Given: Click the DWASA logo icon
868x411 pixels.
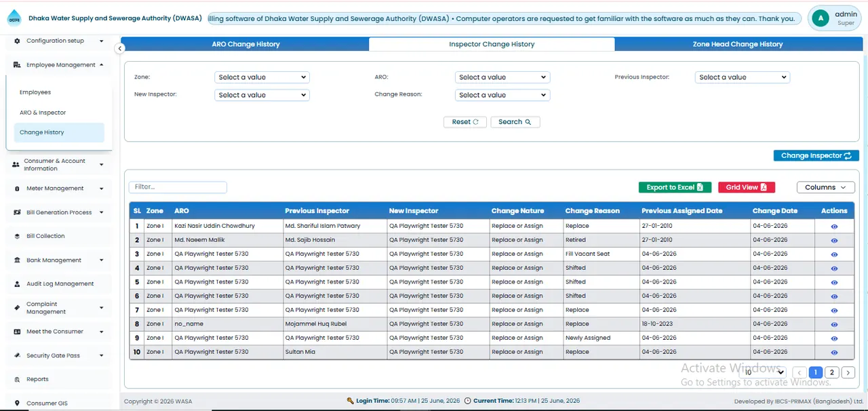Looking at the screenshot, I should point(14,19).
